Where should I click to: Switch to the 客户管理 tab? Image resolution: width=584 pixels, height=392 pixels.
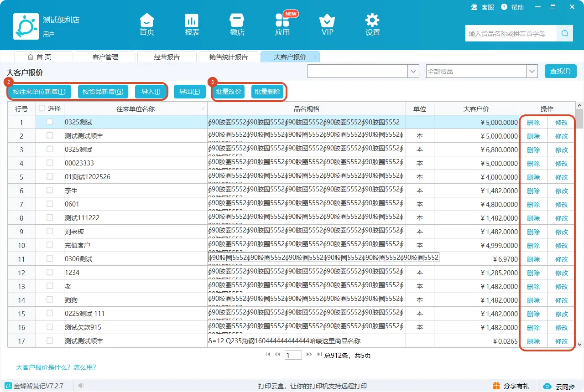[105, 57]
